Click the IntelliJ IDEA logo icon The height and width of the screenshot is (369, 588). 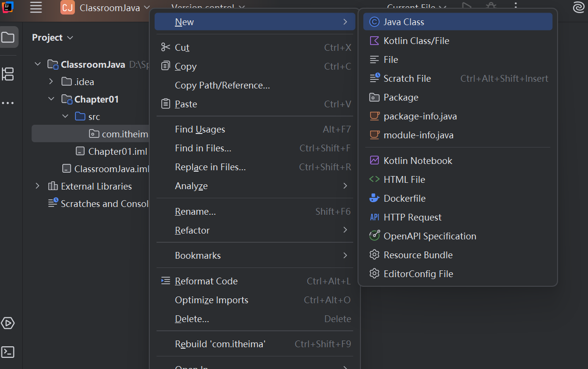tap(7, 7)
